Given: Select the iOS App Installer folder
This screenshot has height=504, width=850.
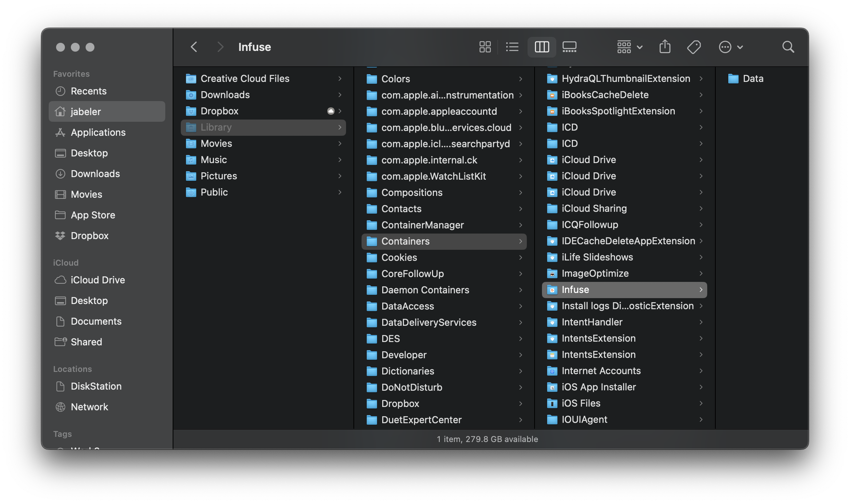Looking at the screenshot, I should tap(598, 387).
